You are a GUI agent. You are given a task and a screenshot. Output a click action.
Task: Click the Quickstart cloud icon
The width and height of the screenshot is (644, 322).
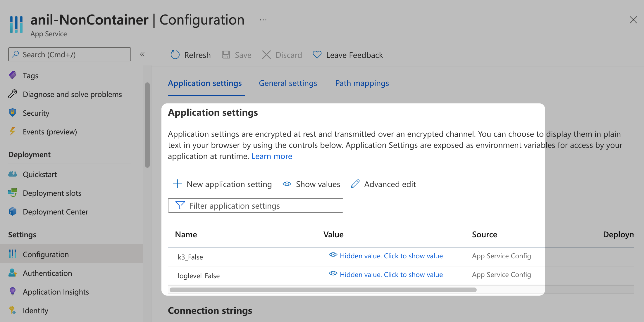click(13, 174)
